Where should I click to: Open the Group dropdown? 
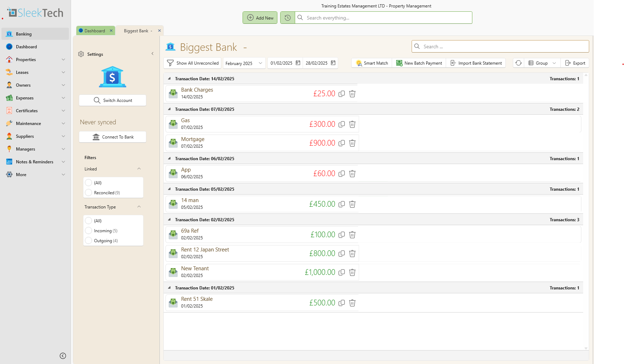(542, 63)
